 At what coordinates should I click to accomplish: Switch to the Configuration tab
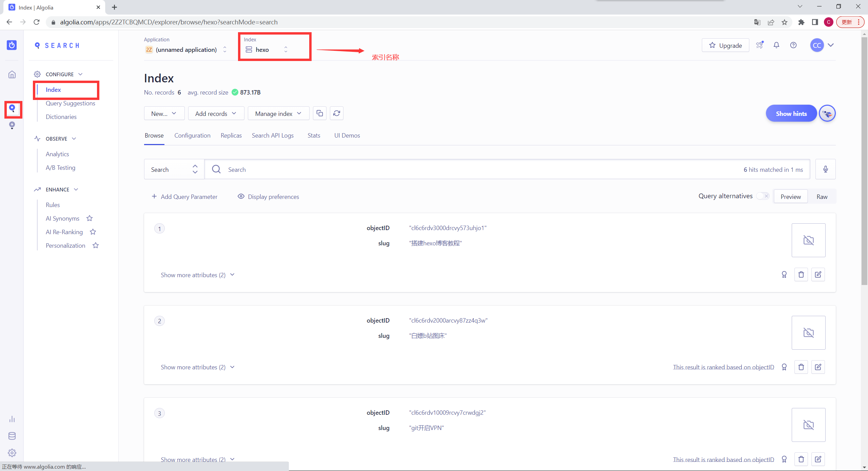pos(192,135)
